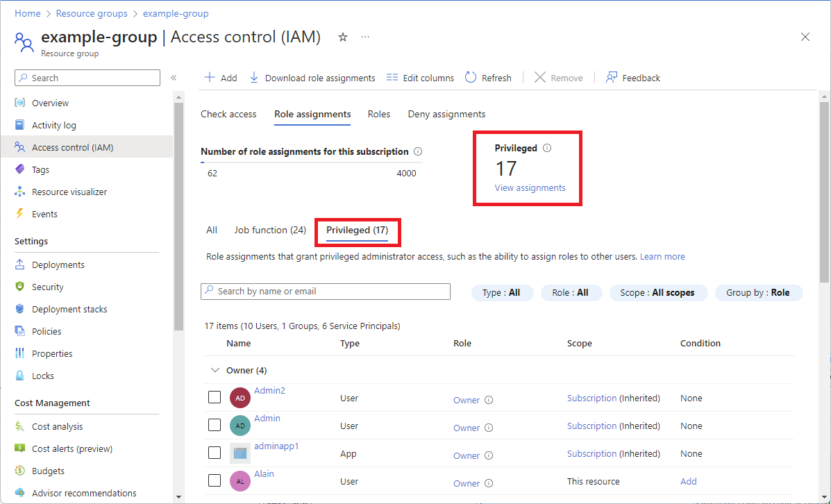Select the Admin row checkbox
The width and height of the screenshot is (831, 504).
pos(215,425)
